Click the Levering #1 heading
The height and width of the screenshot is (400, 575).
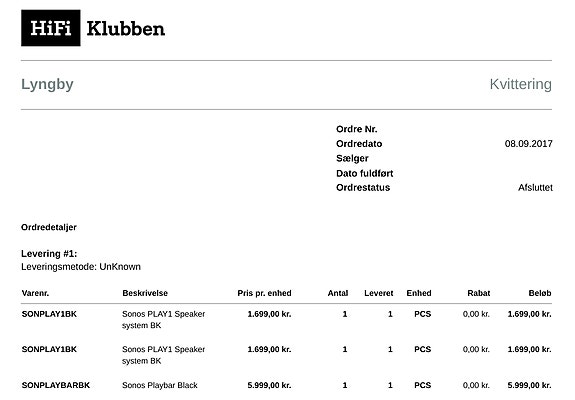49,254
